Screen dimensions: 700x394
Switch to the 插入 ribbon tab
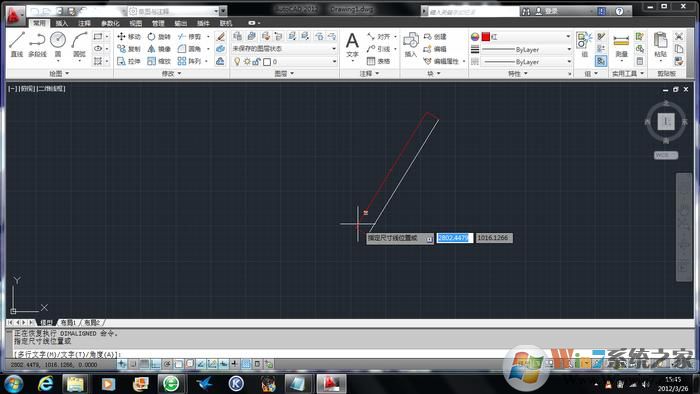click(x=62, y=23)
